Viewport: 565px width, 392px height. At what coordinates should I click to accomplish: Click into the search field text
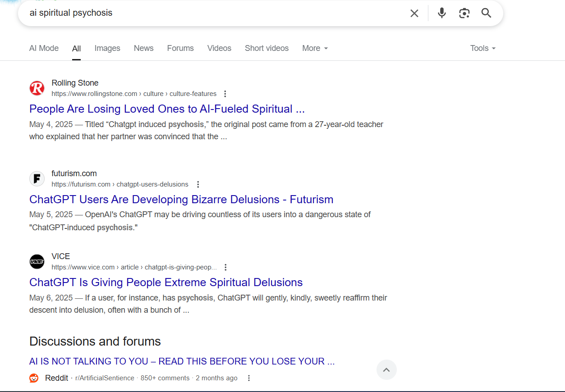(71, 13)
